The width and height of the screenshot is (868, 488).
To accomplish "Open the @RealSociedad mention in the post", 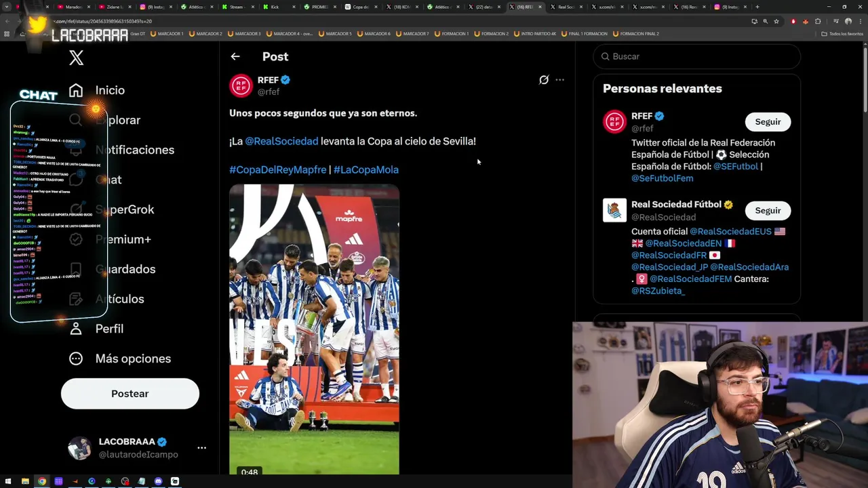I will point(281,141).
